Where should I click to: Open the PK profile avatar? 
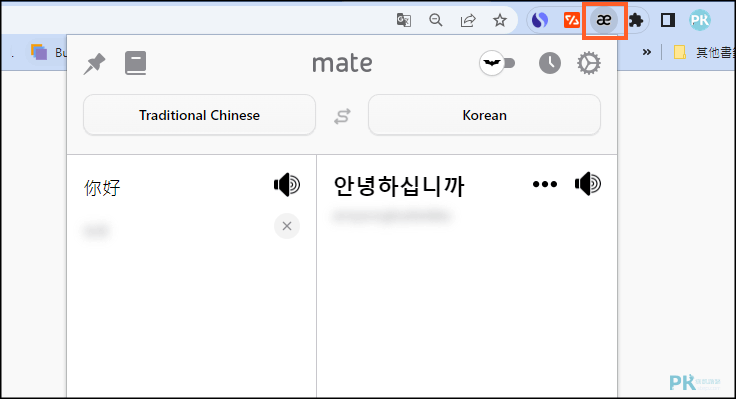[x=700, y=20]
